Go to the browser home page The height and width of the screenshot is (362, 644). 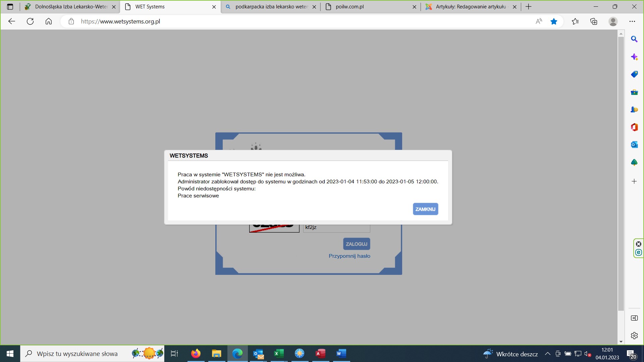[49, 21]
